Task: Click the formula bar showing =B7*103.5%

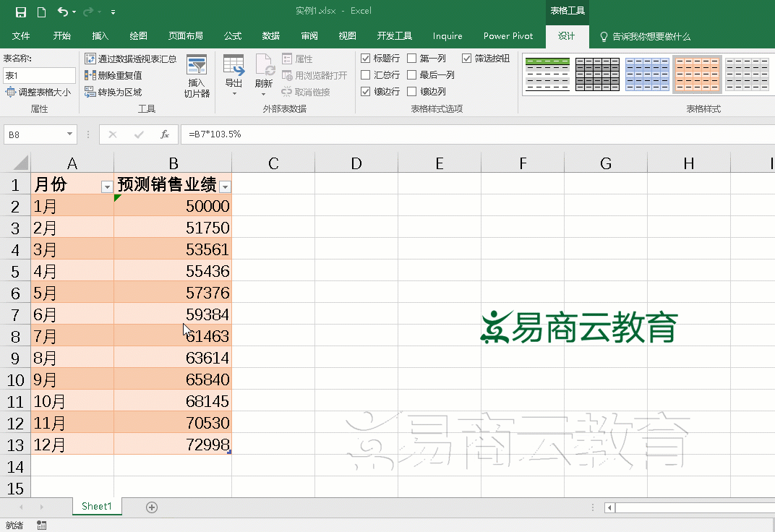Action: click(x=477, y=134)
